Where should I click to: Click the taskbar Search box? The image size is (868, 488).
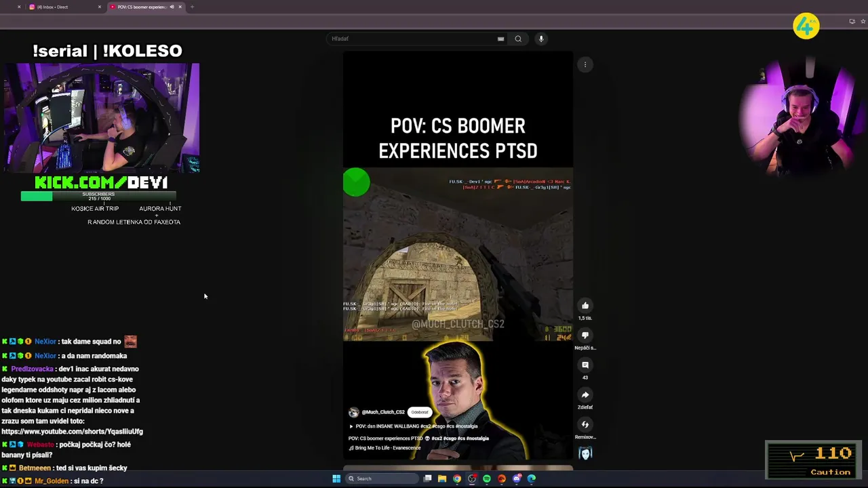382,479
